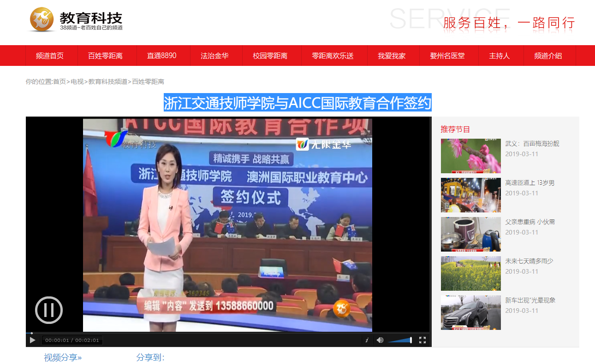This screenshot has width=595, height=364.
Task: Click the 推荐节目 heading
Action: click(x=455, y=129)
